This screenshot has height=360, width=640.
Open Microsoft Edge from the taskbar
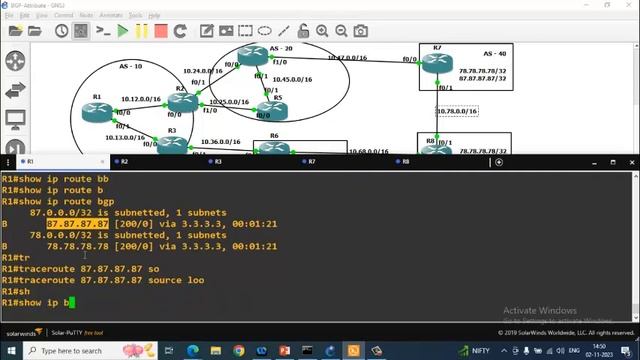pyautogui.click(x=193, y=351)
